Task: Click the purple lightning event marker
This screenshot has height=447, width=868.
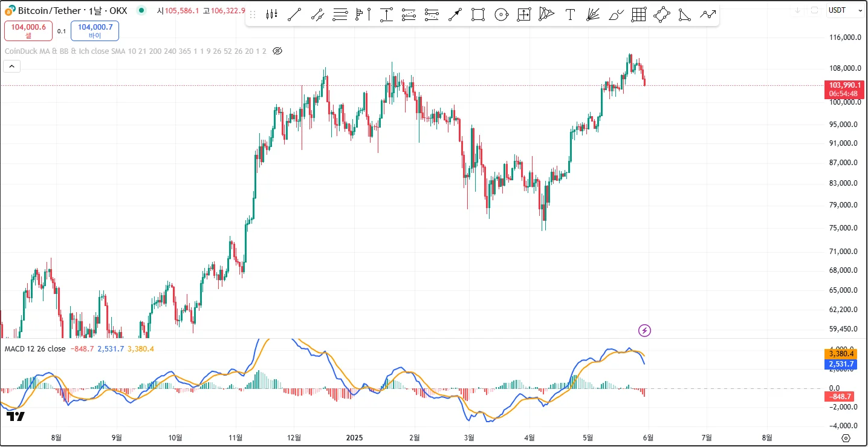Action: click(645, 330)
